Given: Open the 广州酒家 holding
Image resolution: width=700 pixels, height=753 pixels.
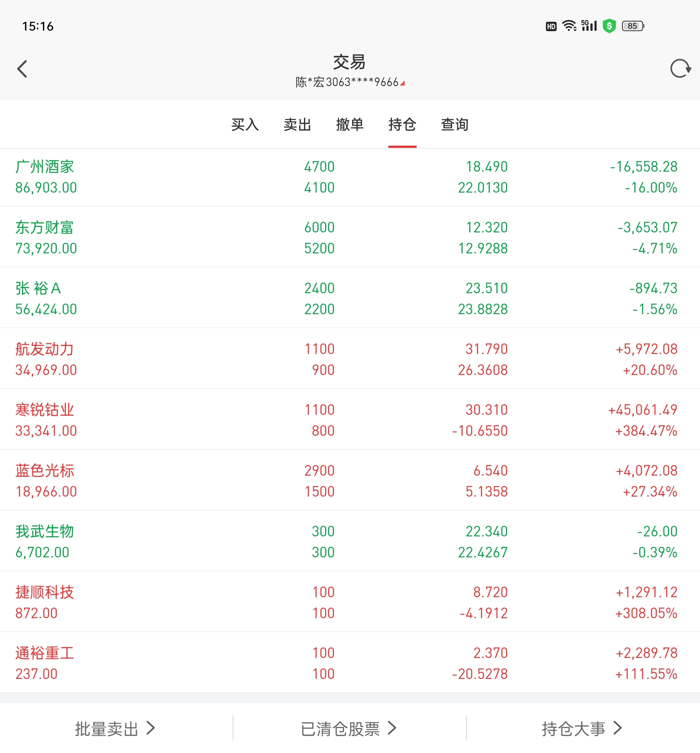Looking at the screenshot, I should (350, 177).
